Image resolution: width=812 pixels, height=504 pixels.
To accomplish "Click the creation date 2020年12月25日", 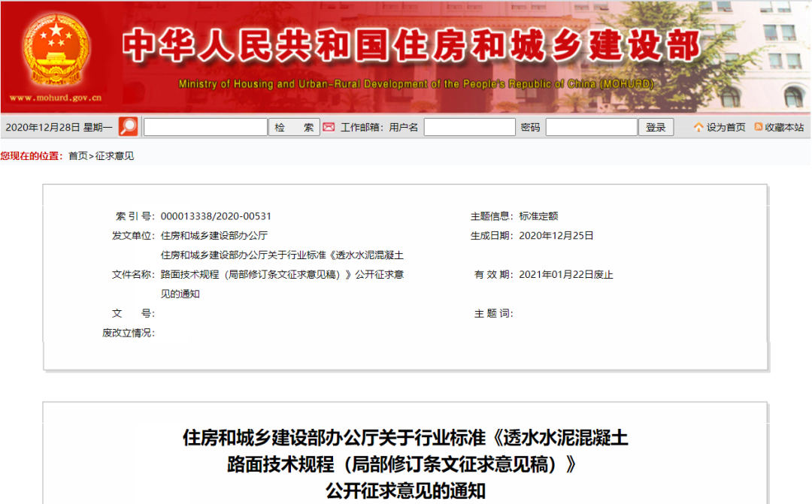I will (x=556, y=235).
